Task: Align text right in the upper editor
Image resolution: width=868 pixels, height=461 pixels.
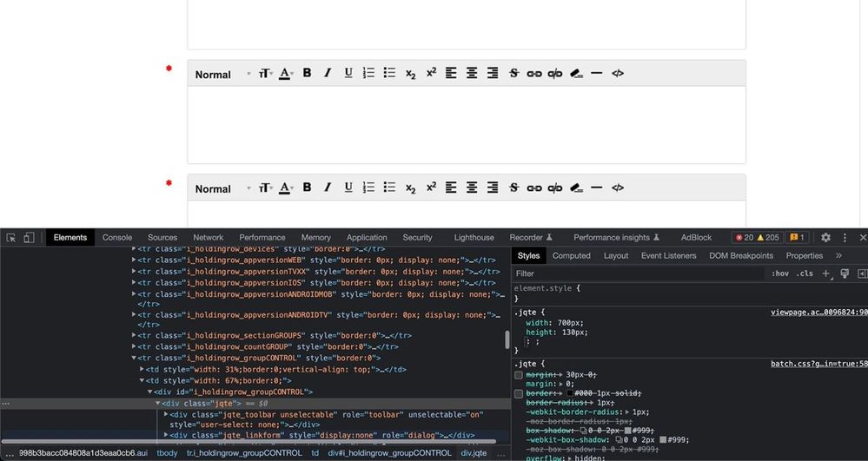Action: pyautogui.click(x=492, y=73)
